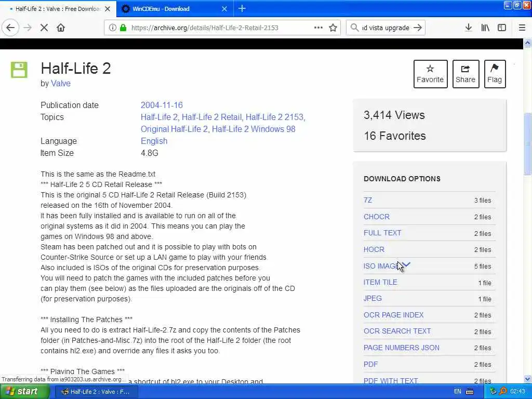
Task: Close the Half-Life 2 tab
Action: 108,9
